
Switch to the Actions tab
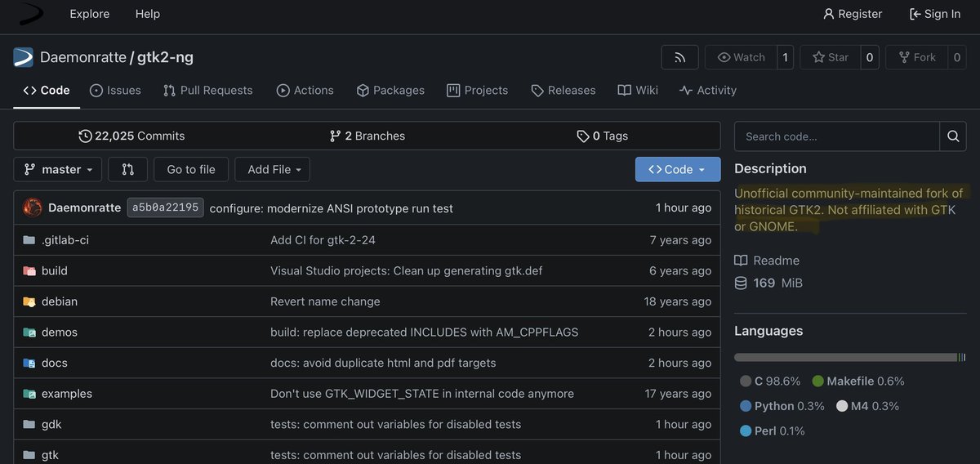point(305,91)
